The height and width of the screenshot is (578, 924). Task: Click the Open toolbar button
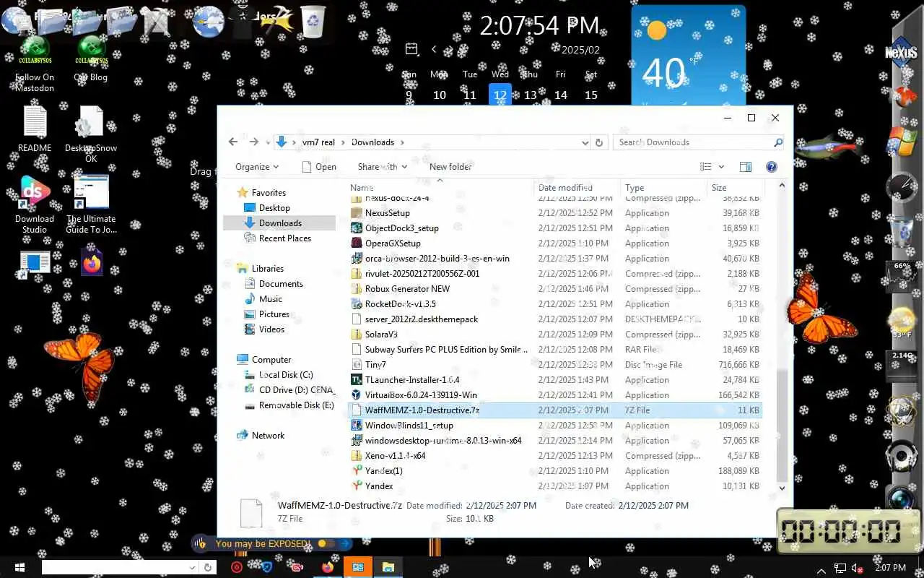pos(318,167)
